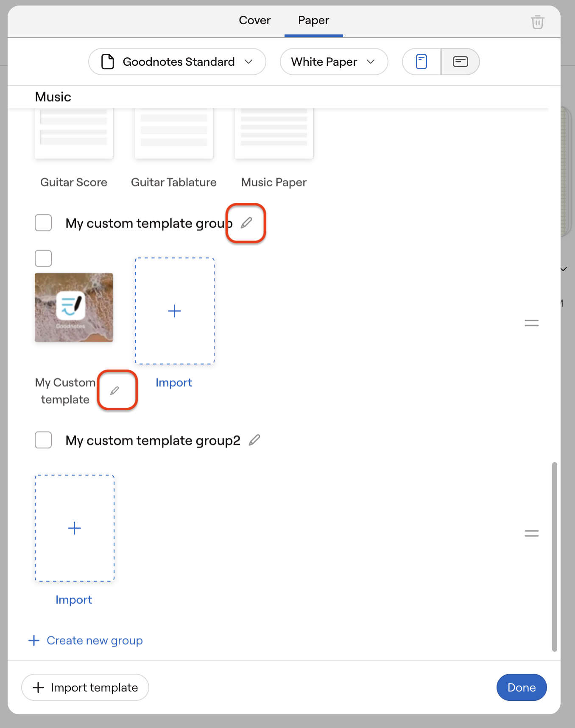Select My Custom template thumbnail
575x728 pixels.
[x=74, y=308]
